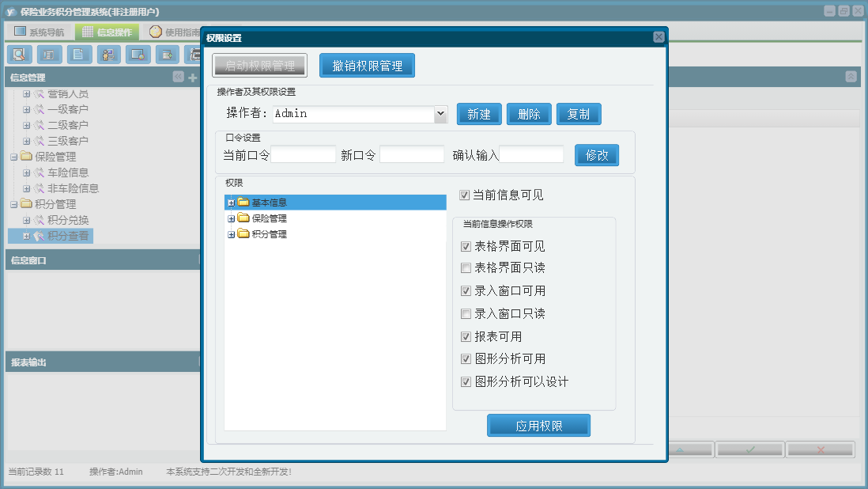Click 启动权限管理 button
Viewport: 868px width, 489px height.
259,66
